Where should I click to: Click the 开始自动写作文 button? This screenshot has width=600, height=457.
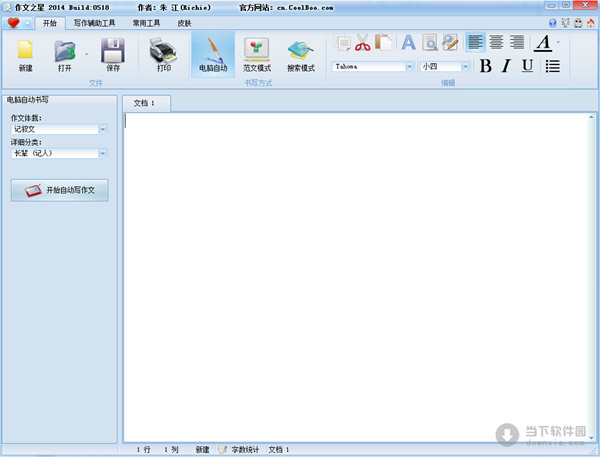(x=60, y=190)
